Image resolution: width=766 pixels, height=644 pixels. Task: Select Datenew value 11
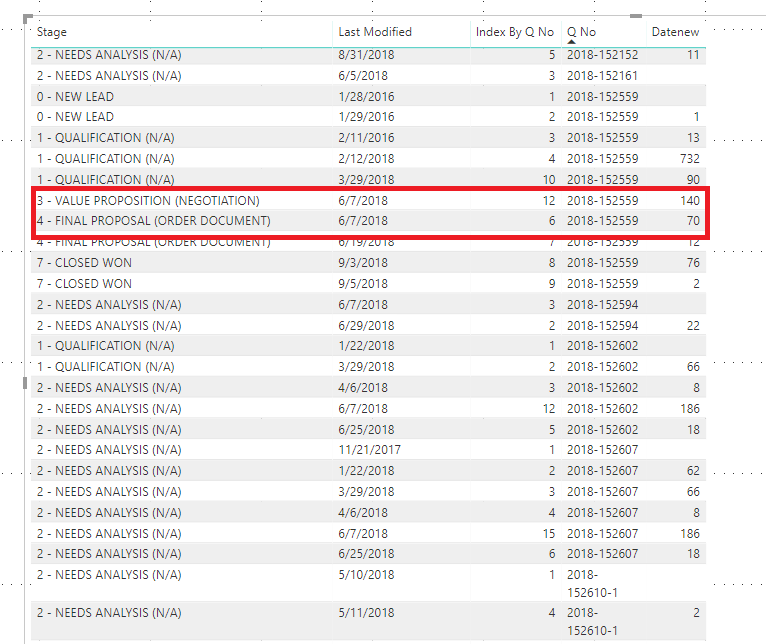coord(693,55)
